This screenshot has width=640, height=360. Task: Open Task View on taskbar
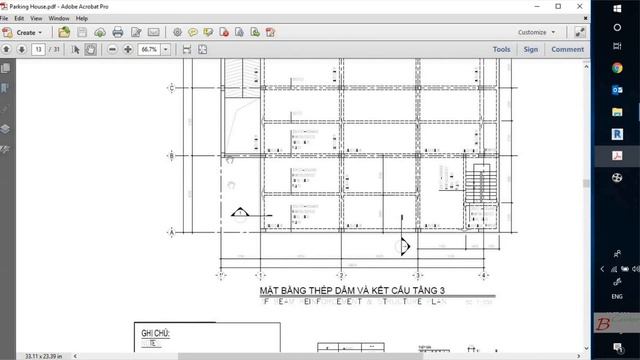617,46
